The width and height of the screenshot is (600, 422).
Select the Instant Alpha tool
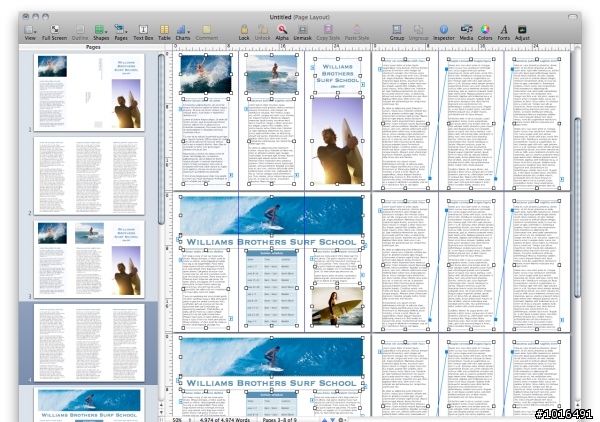[282, 33]
